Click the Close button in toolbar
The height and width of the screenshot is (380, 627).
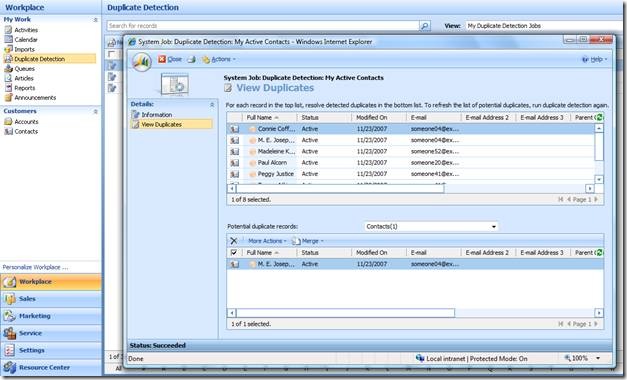(x=170, y=59)
